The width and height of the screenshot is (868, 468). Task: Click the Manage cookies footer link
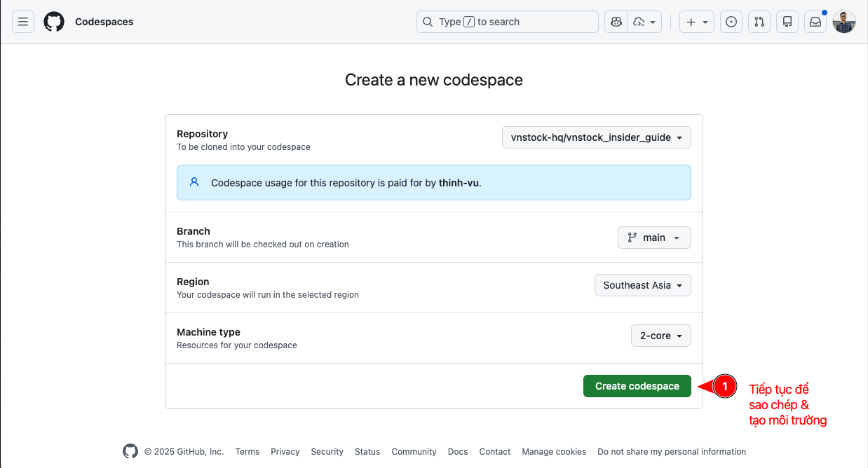click(x=554, y=452)
